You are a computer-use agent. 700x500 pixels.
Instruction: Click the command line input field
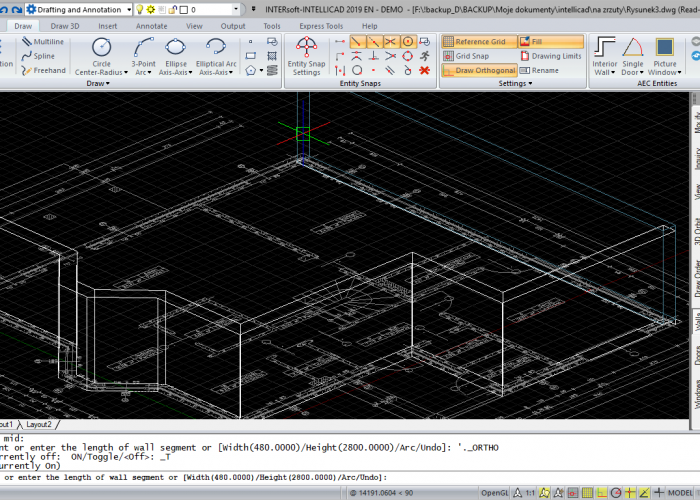[x=350, y=478]
